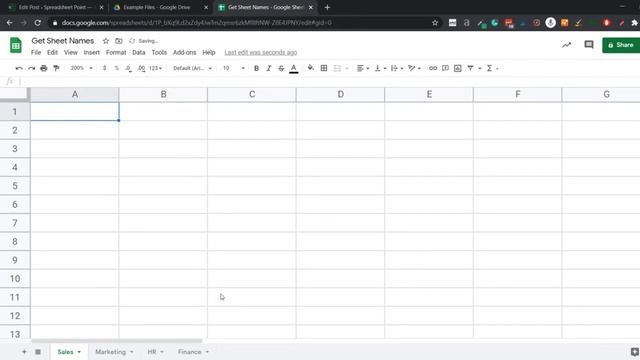This screenshot has width=640, height=360.
Task: Open the activity dashboard trend icon
Action: [567, 45]
